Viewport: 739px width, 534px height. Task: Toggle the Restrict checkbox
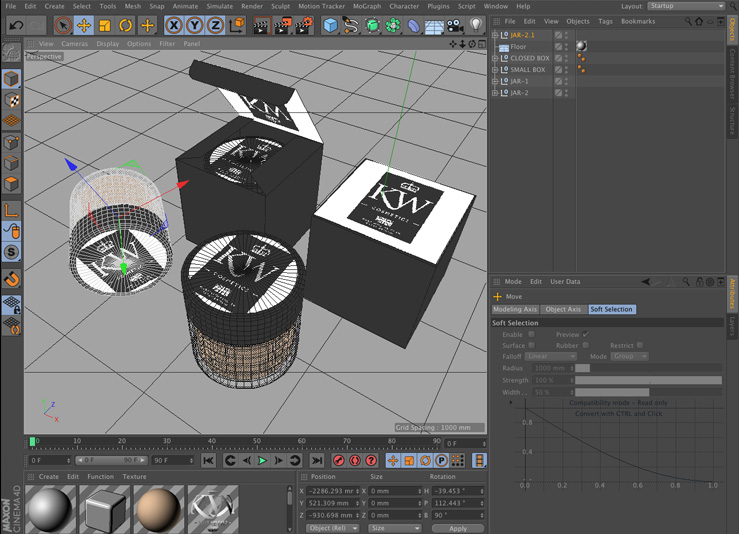(640, 345)
